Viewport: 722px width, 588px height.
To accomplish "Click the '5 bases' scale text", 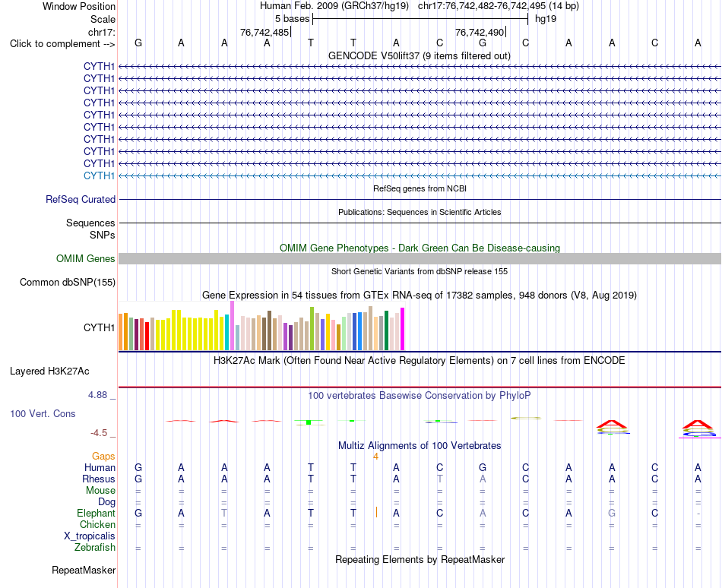I will point(293,19).
